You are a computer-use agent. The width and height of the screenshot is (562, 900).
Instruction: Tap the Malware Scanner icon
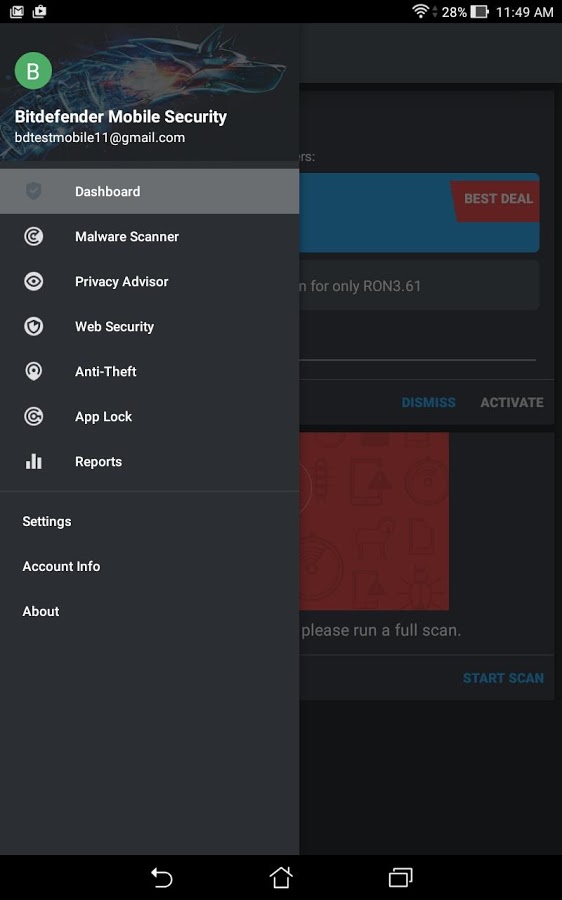click(x=33, y=236)
